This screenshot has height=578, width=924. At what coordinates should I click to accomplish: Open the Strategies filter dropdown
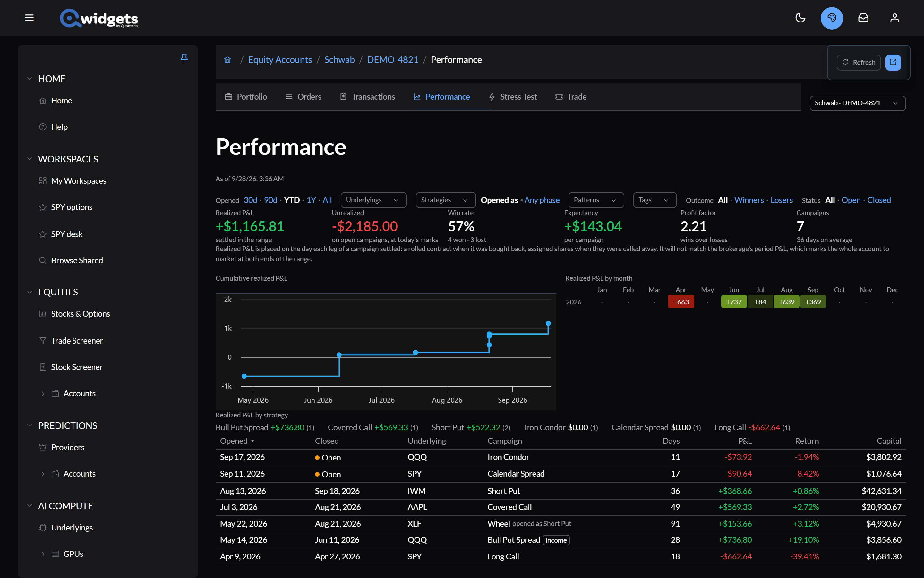[445, 200]
